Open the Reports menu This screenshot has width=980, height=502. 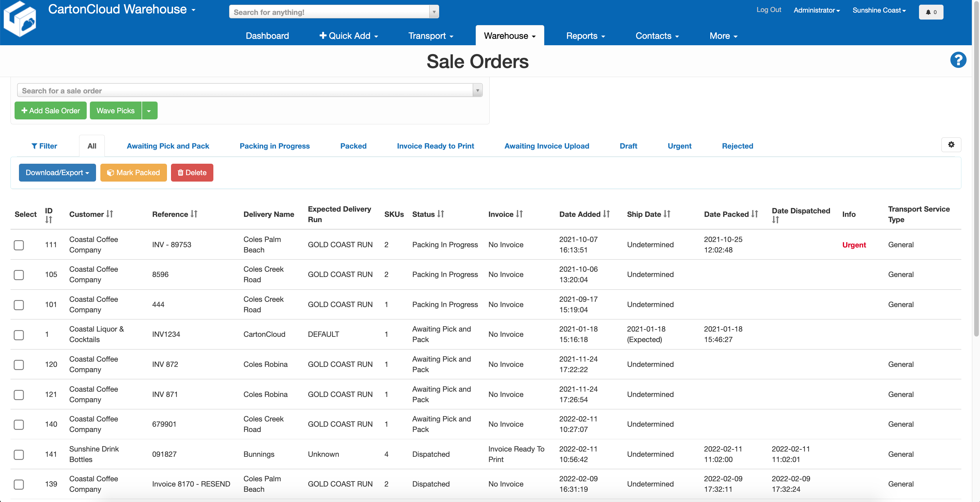tap(585, 35)
